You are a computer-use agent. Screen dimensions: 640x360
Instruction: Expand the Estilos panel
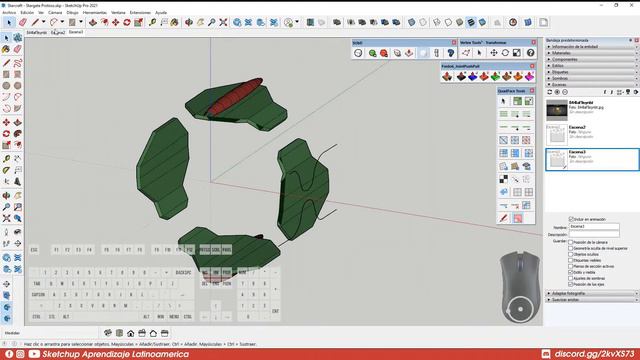coord(592,66)
